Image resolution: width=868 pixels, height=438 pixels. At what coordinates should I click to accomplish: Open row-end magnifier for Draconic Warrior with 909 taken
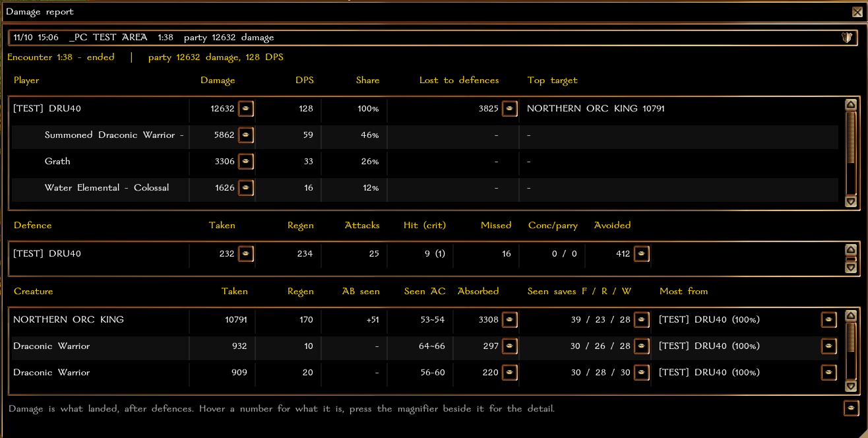pos(829,372)
